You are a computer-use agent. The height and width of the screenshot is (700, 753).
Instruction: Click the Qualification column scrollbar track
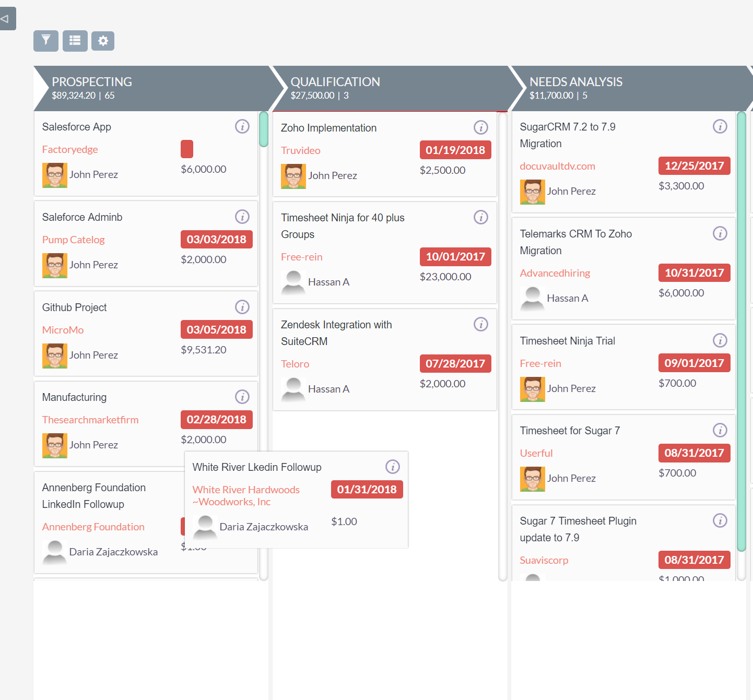click(503, 347)
